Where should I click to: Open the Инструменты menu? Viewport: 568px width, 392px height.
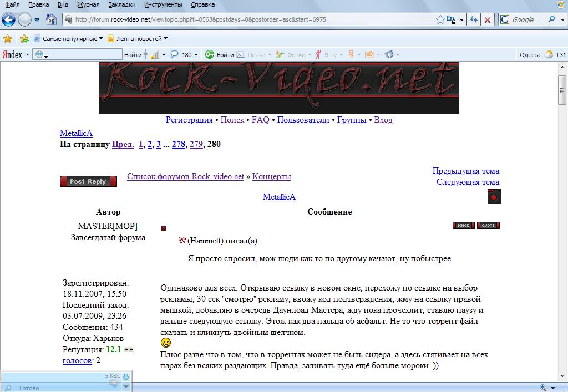[x=164, y=4]
